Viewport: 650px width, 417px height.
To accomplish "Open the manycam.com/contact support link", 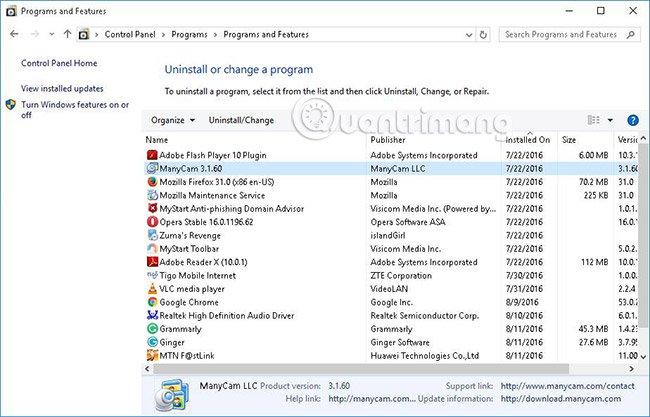I will click(568, 386).
